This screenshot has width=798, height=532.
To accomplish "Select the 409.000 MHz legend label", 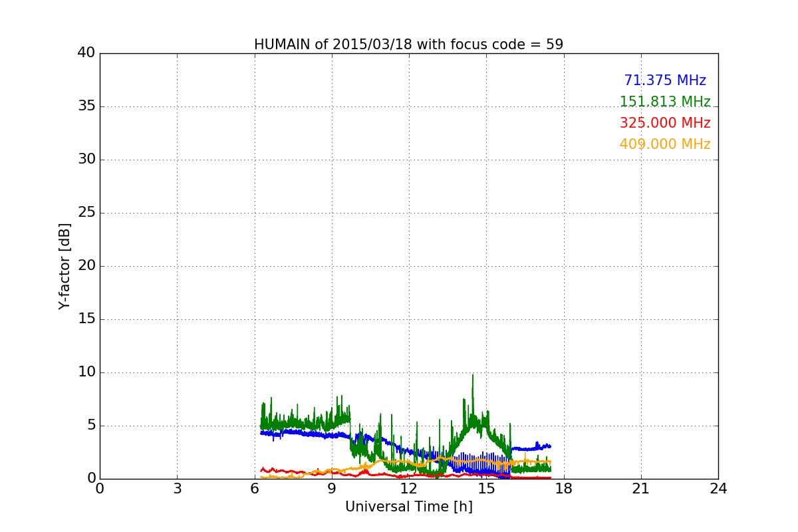I will coord(665,144).
